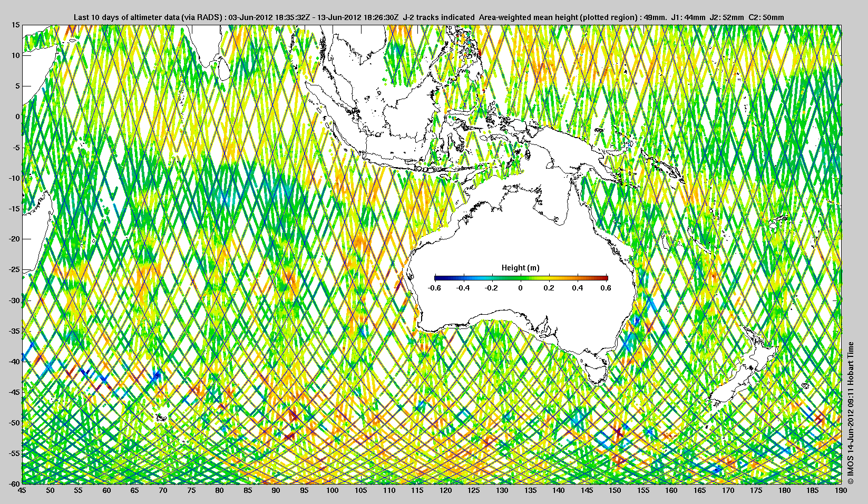Click longitude axis label 190
This screenshot has height=504, width=868.
click(x=841, y=490)
